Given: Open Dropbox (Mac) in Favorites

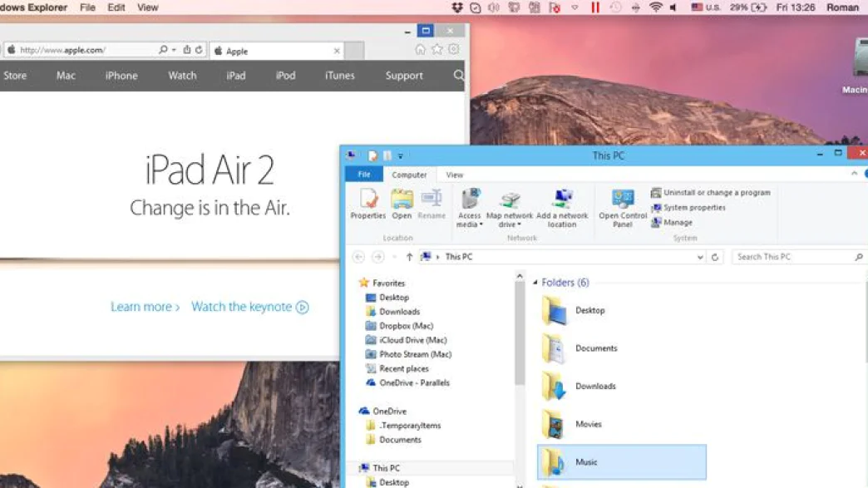Looking at the screenshot, I should 400,326.
